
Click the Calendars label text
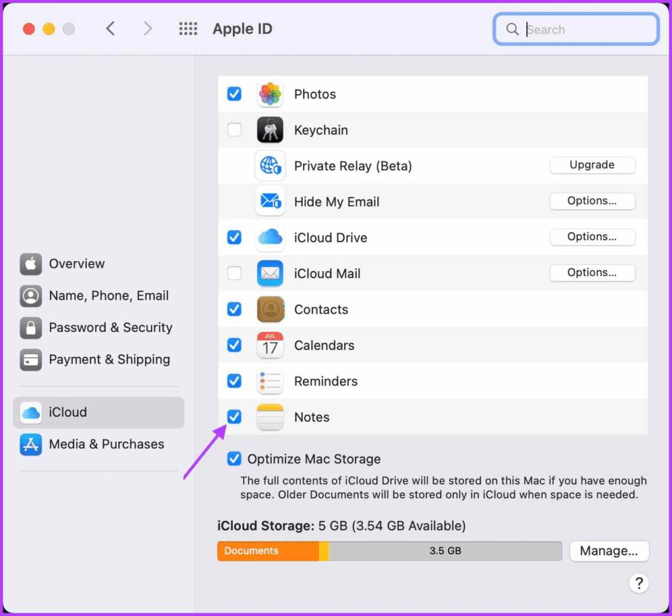(x=324, y=345)
